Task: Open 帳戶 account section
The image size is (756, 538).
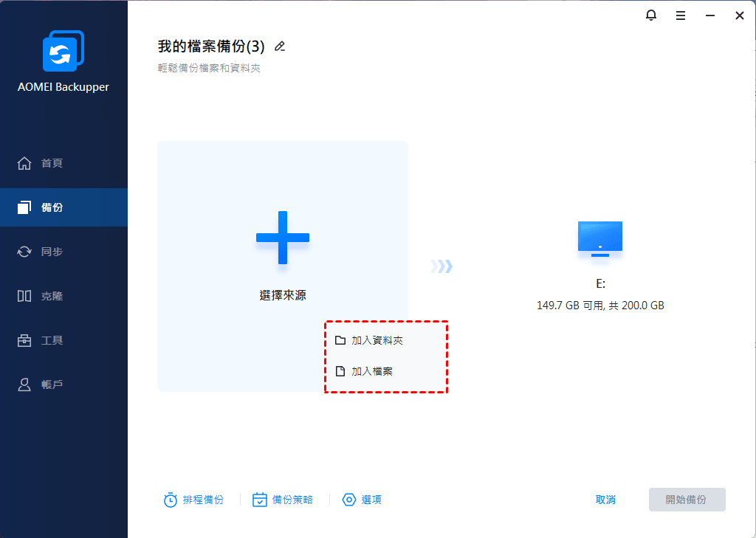Action: point(63,384)
